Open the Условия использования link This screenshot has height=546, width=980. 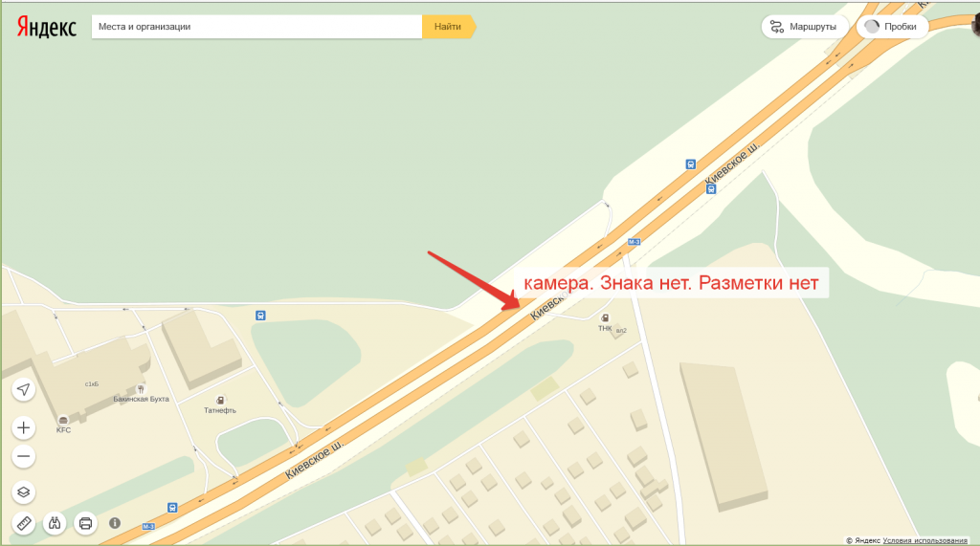(x=924, y=540)
